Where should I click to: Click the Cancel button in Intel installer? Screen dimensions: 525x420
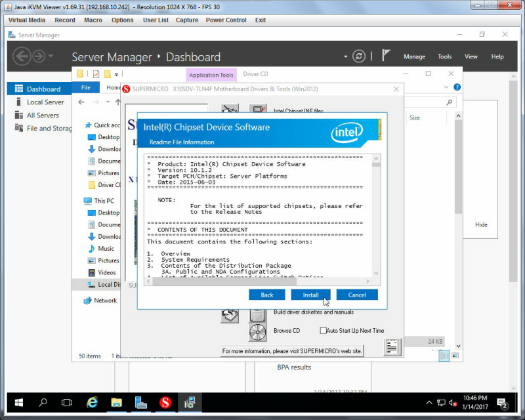coord(357,295)
